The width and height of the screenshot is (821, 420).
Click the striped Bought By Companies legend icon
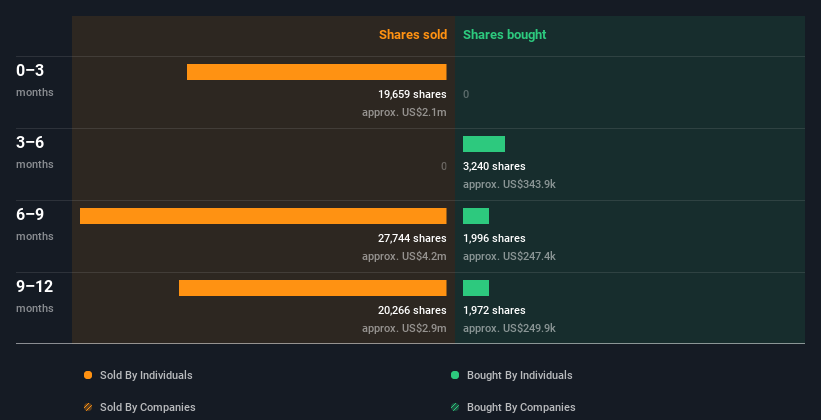[x=455, y=407]
